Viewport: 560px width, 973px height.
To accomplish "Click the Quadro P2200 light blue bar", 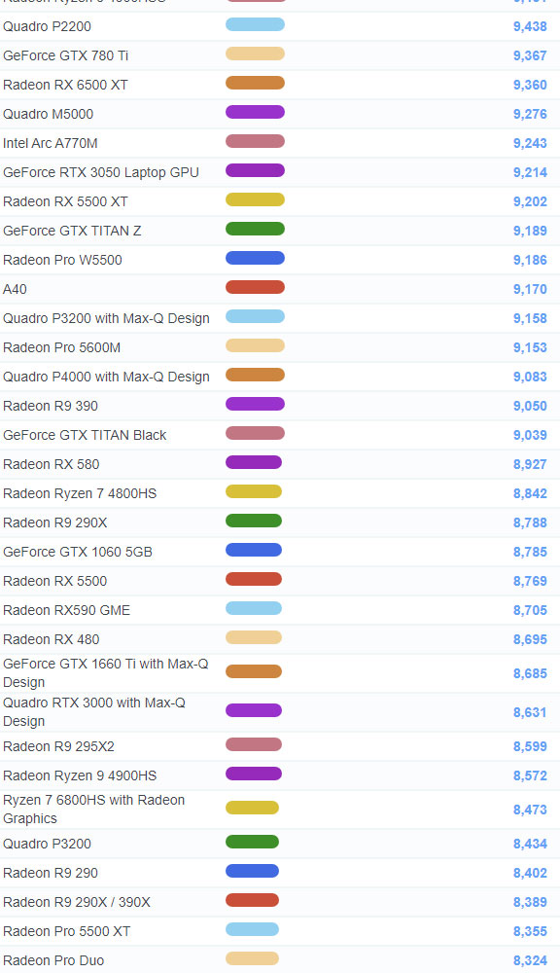I will [x=255, y=25].
